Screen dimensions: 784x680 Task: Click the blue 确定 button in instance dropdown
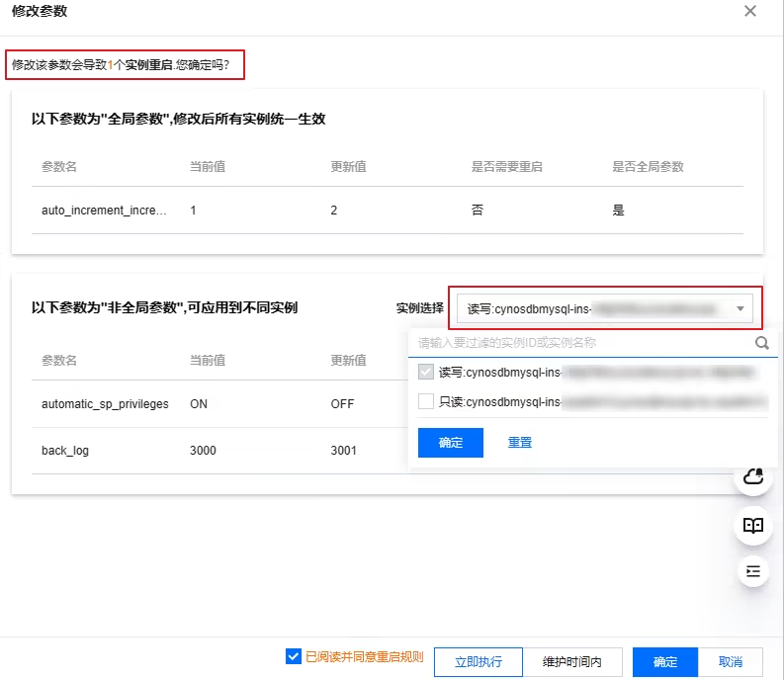[x=450, y=443]
